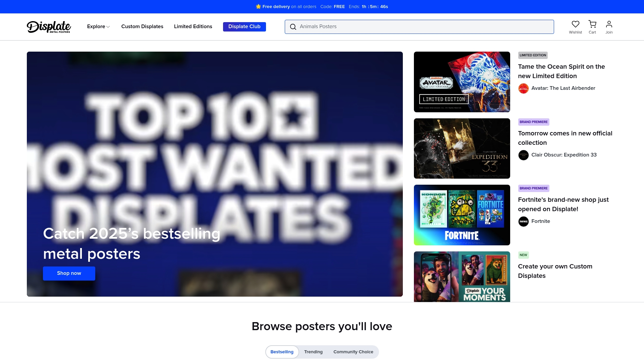Open the Fortnite shop thumbnail

click(x=462, y=215)
